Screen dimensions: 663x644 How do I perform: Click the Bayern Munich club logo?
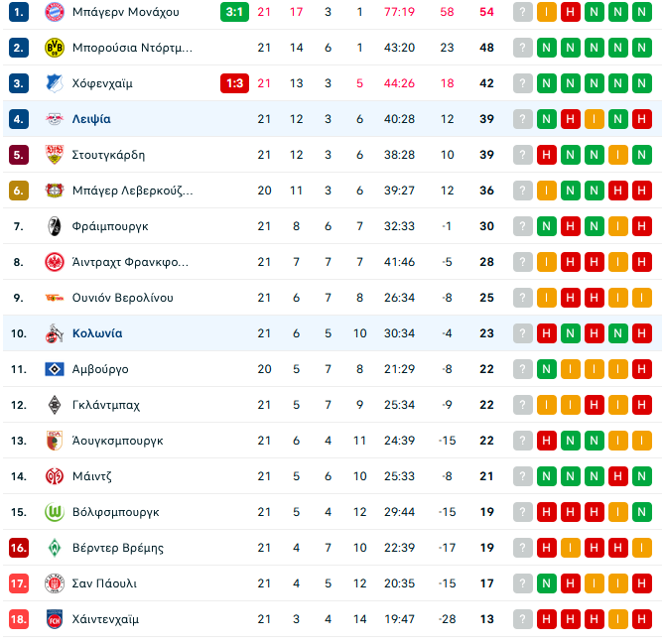[x=54, y=12]
